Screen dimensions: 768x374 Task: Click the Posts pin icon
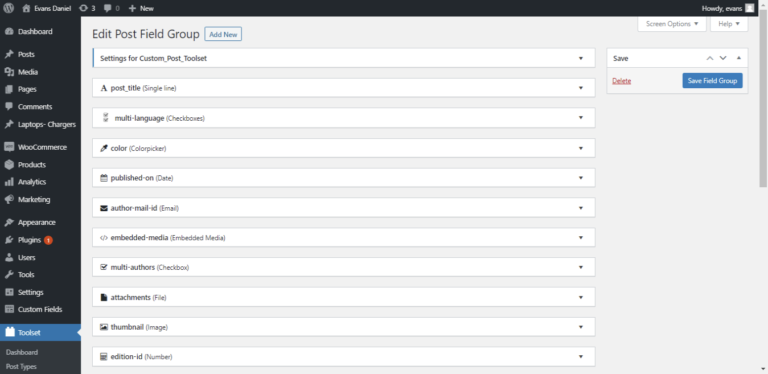coord(9,54)
